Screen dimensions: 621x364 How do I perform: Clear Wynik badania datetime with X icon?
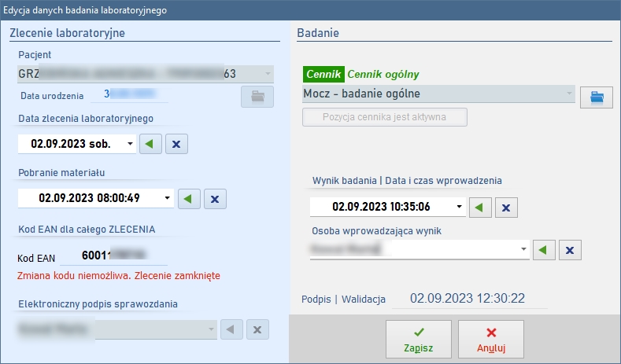click(506, 208)
